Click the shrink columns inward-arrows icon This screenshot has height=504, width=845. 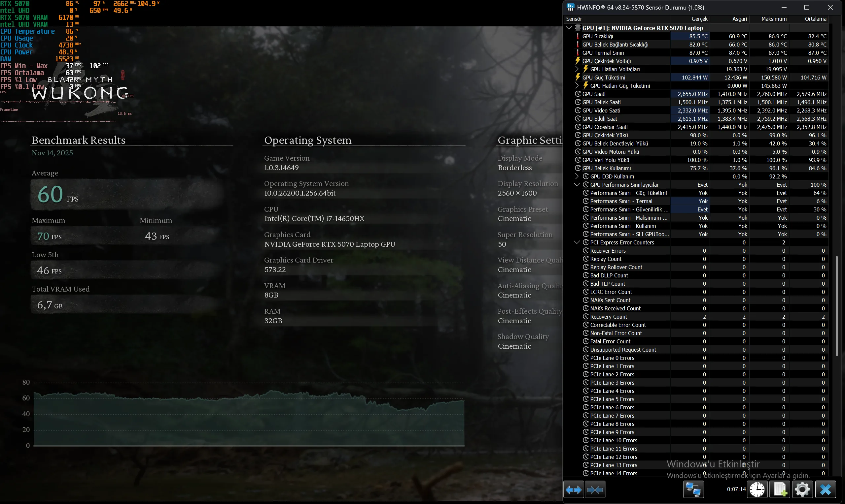click(x=595, y=489)
